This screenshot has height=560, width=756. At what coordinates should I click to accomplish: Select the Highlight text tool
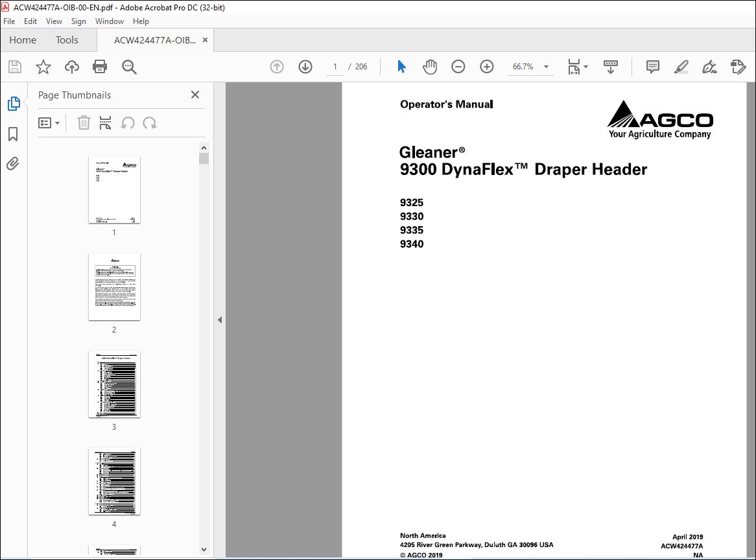tap(681, 67)
